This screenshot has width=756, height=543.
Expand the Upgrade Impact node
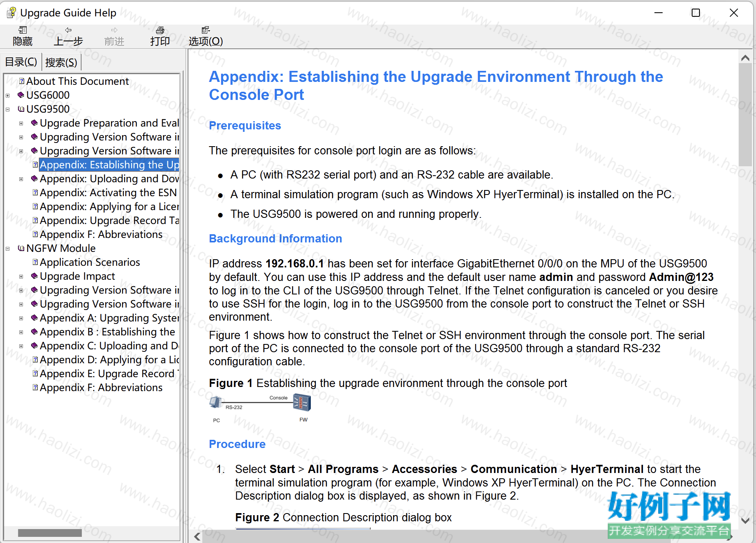[x=21, y=276]
